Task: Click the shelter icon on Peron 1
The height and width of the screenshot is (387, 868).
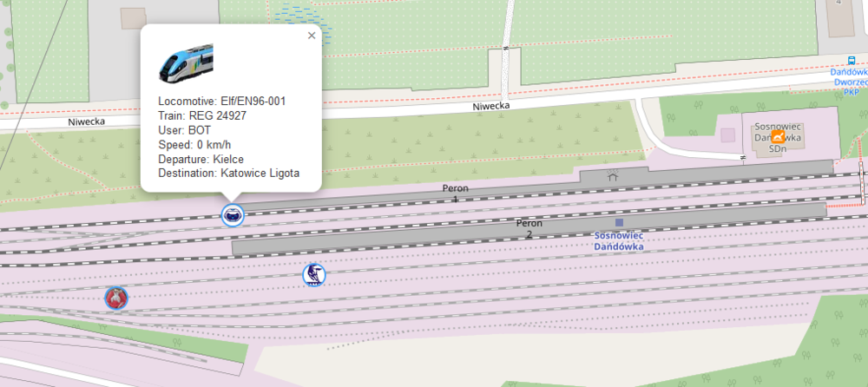Action: (612, 175)
